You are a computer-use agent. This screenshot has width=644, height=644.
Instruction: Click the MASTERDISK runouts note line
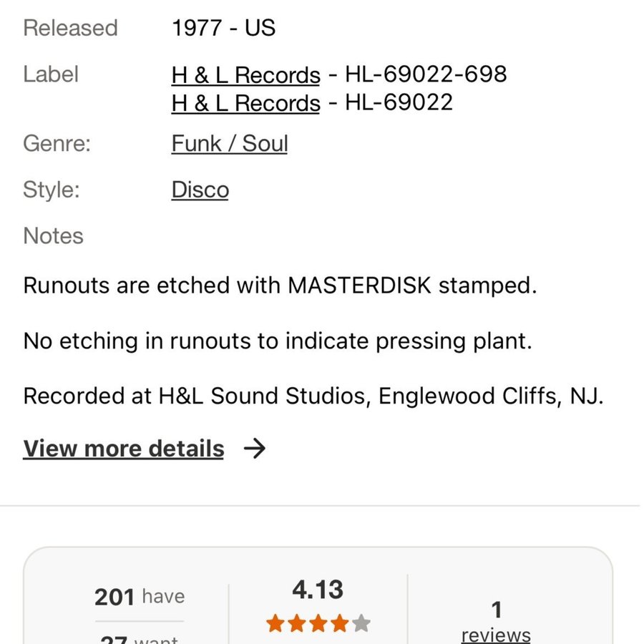coord(280,286)
